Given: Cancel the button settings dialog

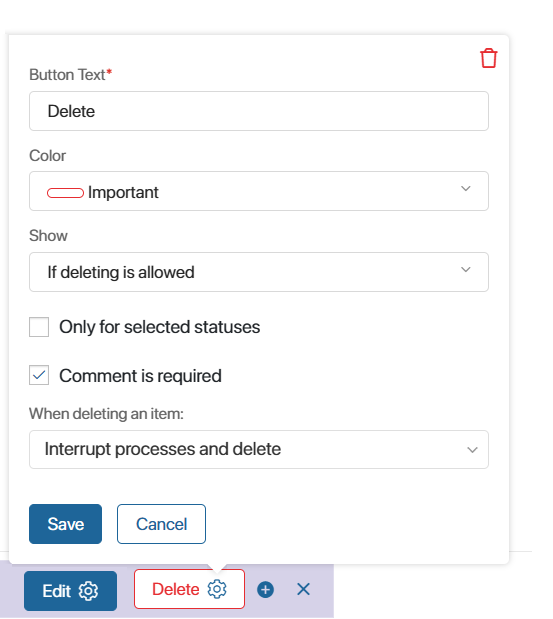Looking at the screenshot, I should click(x=161, y=524).
